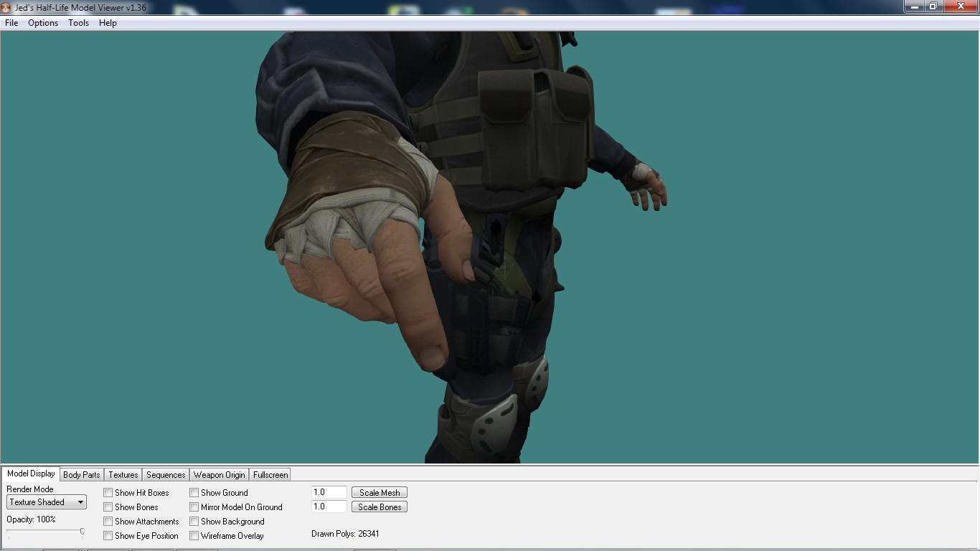Image resolution: width=980 pixels, height=551 pixels.
Task: Switch to the Textures tab
Action: pyautogui.click(x=123, y=474)
